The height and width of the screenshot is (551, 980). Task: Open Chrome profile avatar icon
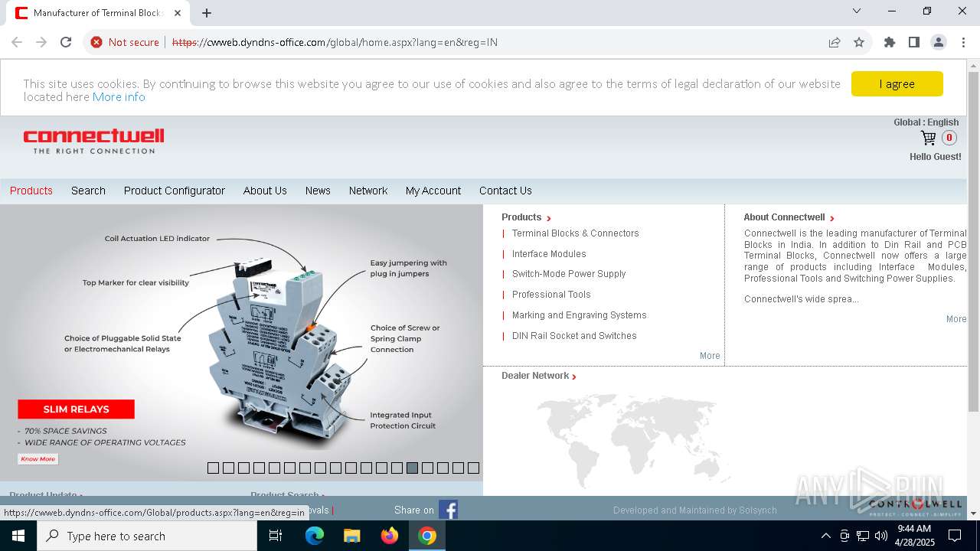(938, 42)
